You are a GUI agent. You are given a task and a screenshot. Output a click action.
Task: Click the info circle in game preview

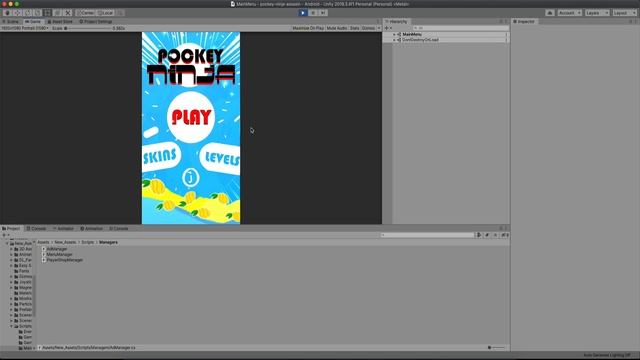[190, 178]
